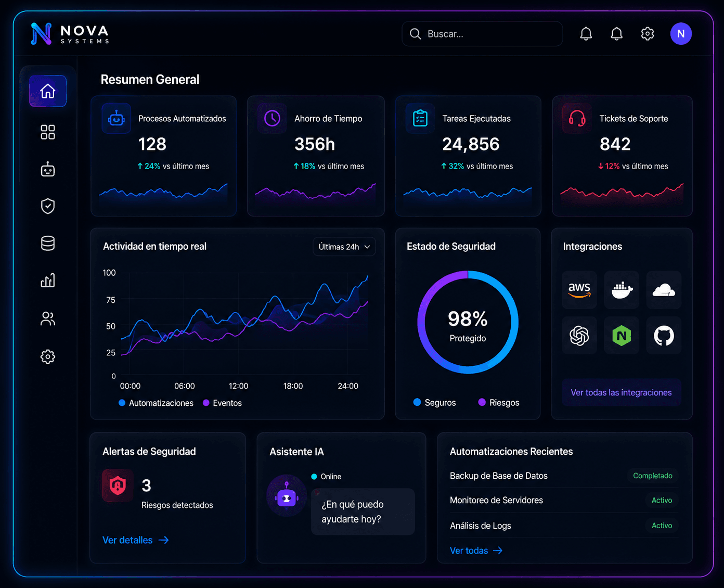Open the Ver detalles link
724x588 pixels.
click(136, 540)
